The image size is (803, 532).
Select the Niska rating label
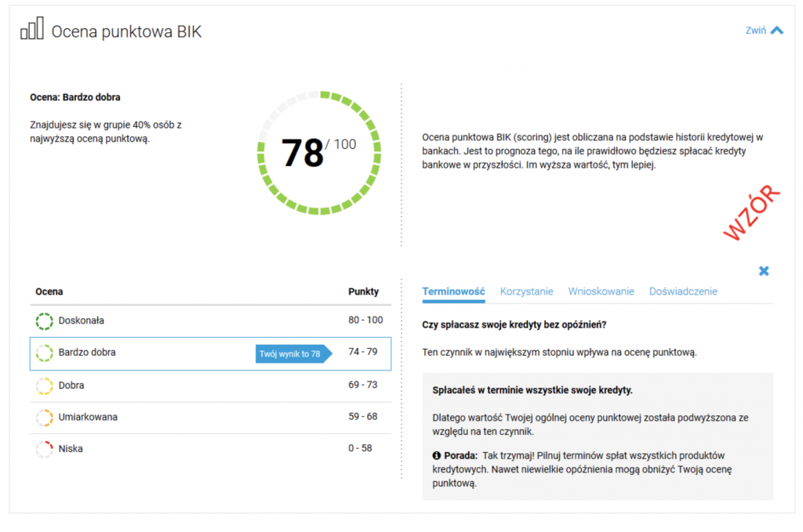click(x=71, y=449)
